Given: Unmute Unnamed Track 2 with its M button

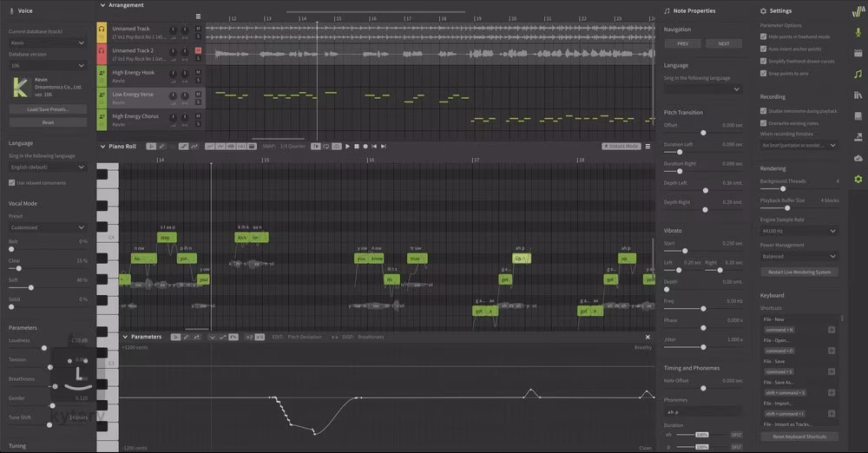Looking at the screenshot, I should coord(198,50).
